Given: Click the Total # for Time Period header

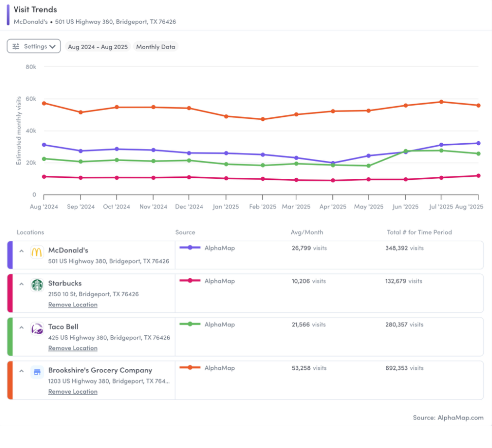Looking at the screenshot, I should click(419, 232).
